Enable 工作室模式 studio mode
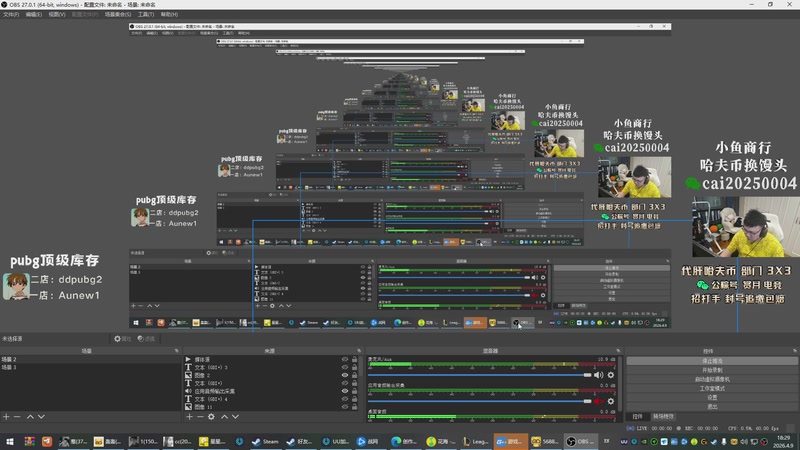The height and width of the screenshot is (450, 800). (712, 389)
